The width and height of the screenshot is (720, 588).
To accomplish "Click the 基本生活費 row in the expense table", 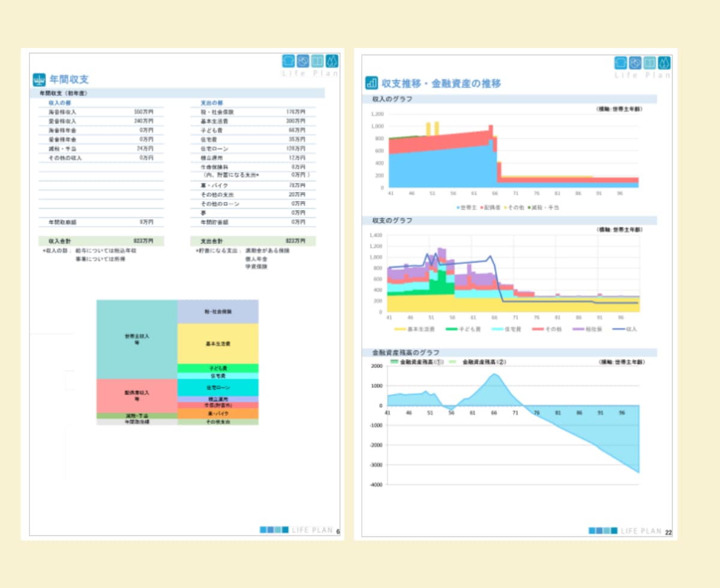I will 253,121.
